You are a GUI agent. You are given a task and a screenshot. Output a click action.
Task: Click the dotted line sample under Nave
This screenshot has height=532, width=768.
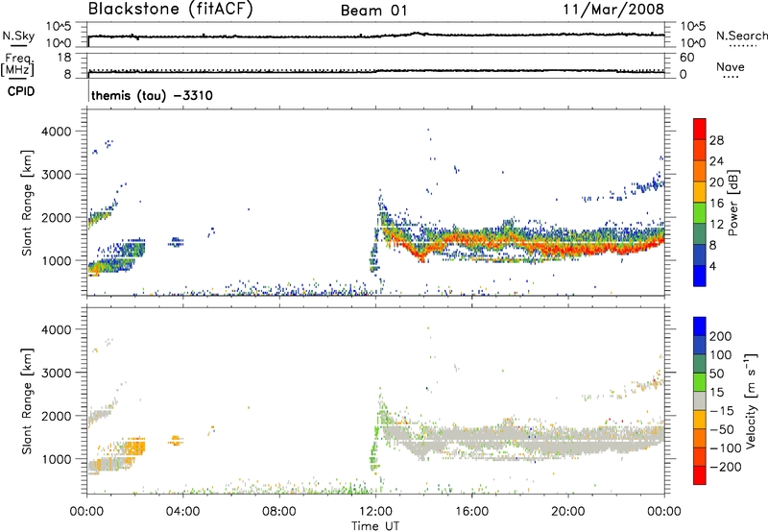tap(731, 77)
